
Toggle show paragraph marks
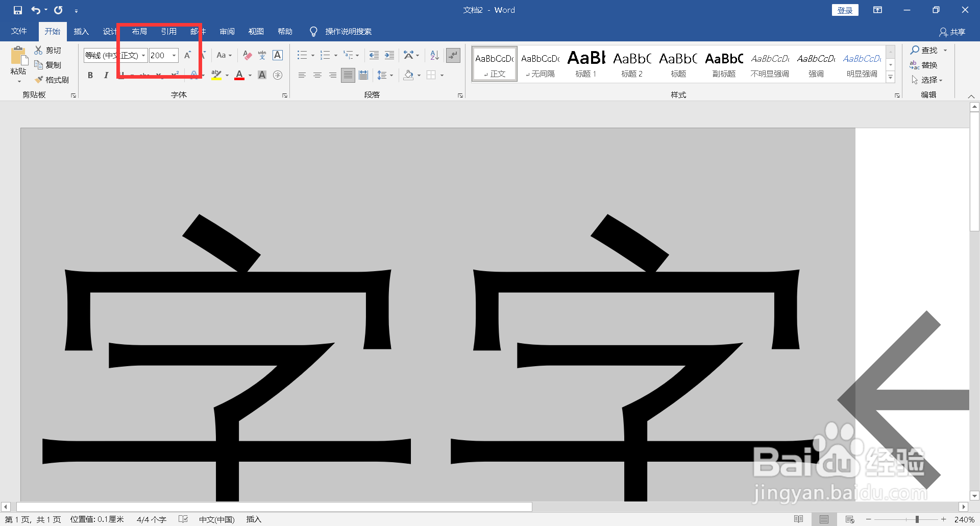(453, 55)
